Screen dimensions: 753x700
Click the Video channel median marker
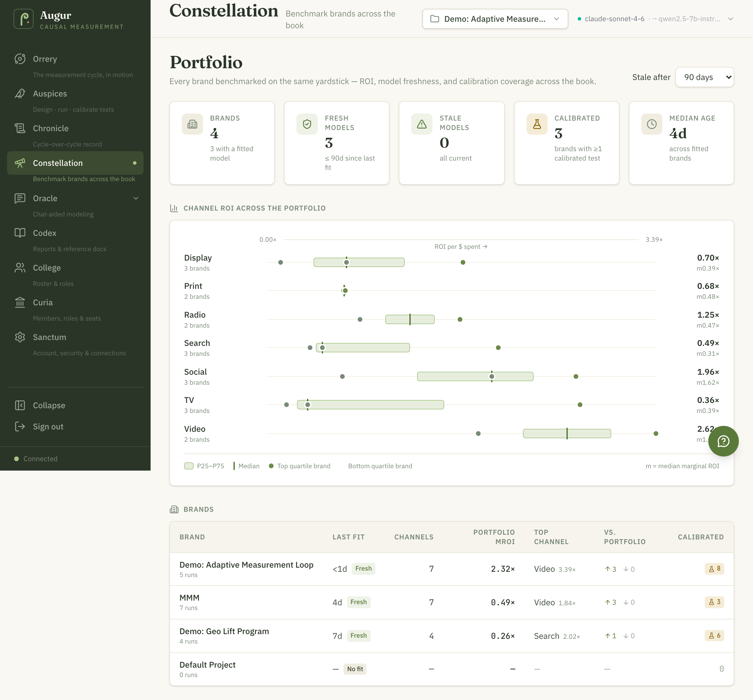point(567,433)
